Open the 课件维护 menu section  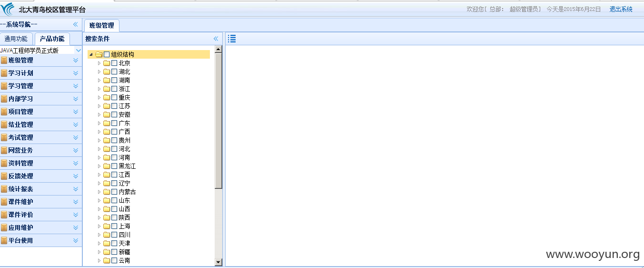pyautogui.click(x=40, y=202)
